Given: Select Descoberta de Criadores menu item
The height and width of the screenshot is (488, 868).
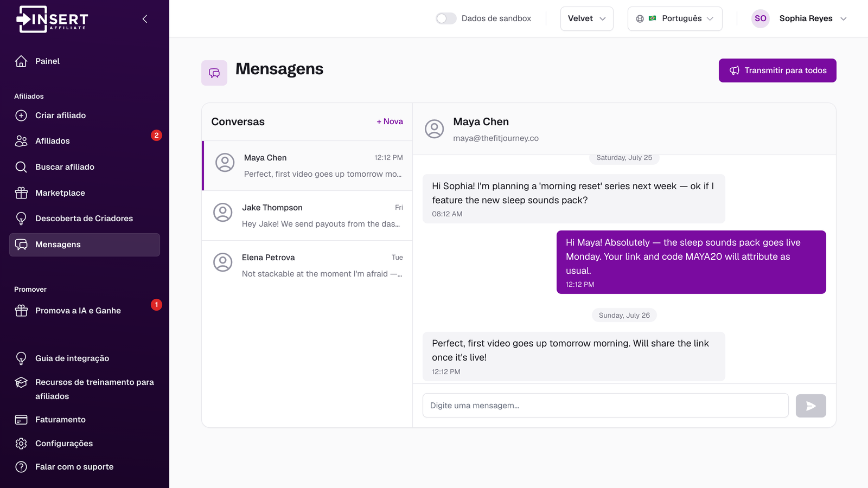Looking at the screenshot, I should [x=85, y=219].
